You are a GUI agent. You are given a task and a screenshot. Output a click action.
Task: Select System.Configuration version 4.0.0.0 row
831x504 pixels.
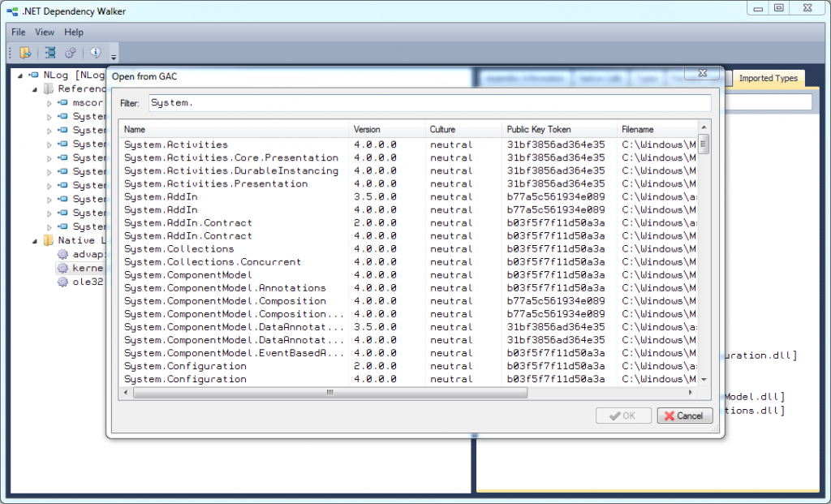409,379
